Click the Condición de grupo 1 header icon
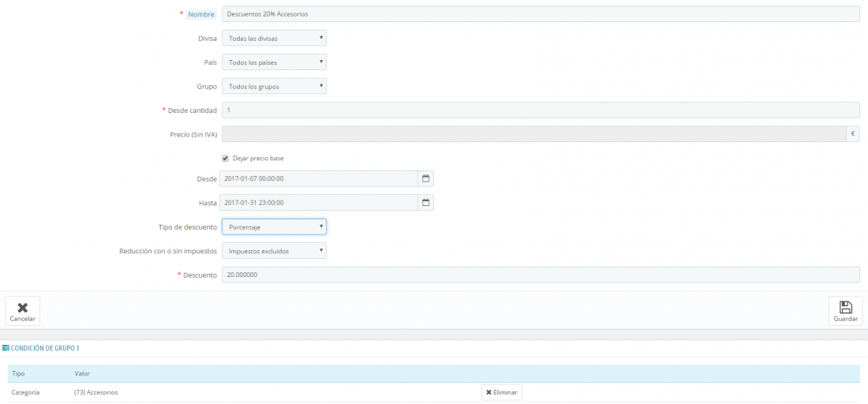Screen dimensions: 868x404 pyautogui.click(x=6, y=348)
